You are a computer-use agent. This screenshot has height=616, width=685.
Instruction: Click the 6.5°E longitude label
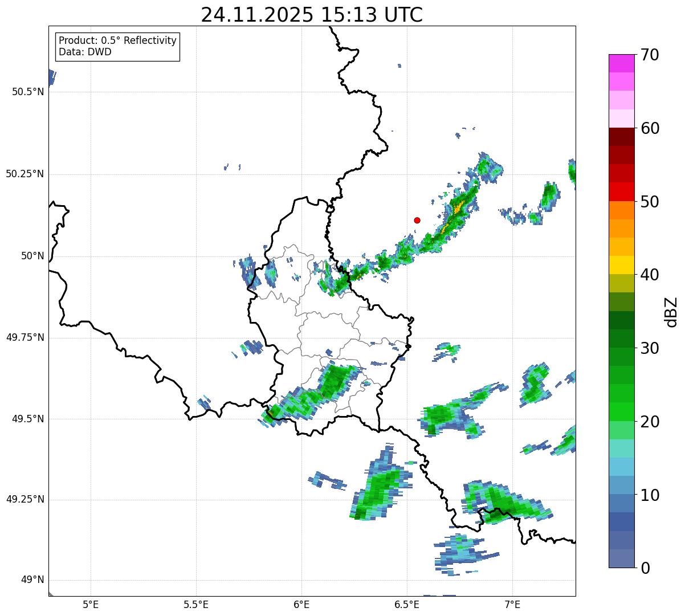[x=407, y=604]
